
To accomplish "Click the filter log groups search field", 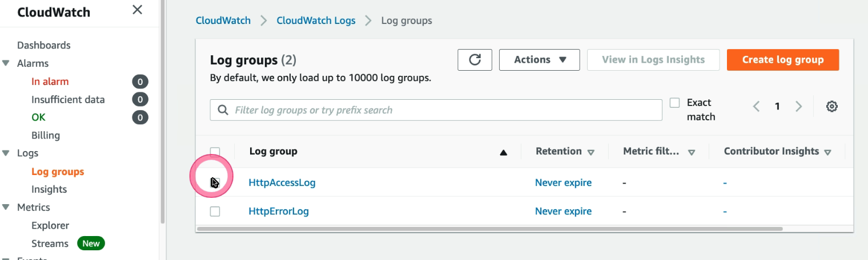I will click(x=436, y=110).
